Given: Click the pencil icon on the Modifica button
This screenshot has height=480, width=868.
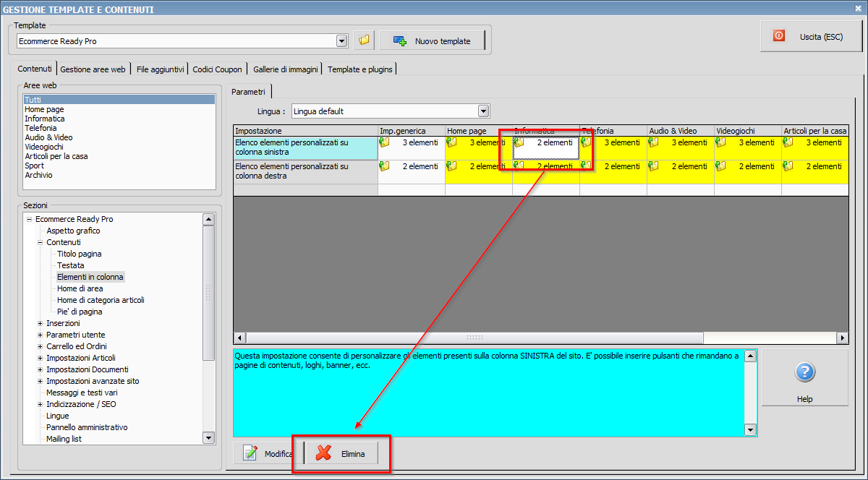Looking at the screenshot, I should pos(251,453).
